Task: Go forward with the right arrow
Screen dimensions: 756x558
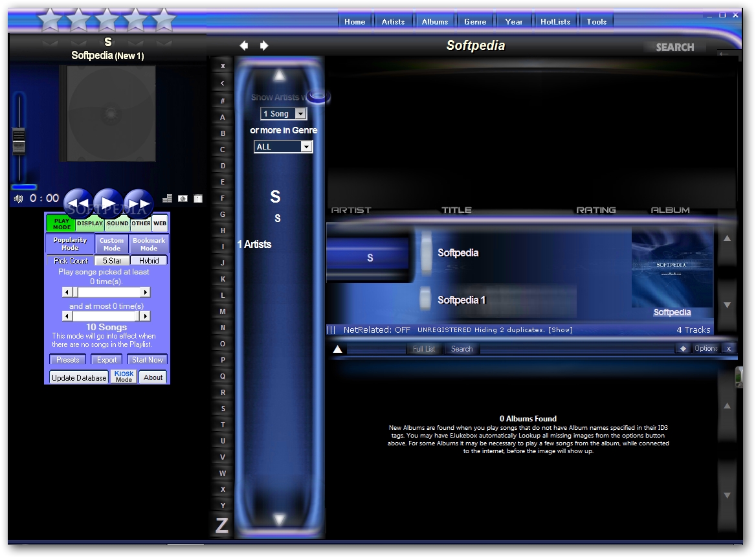Action: (263, 45)
